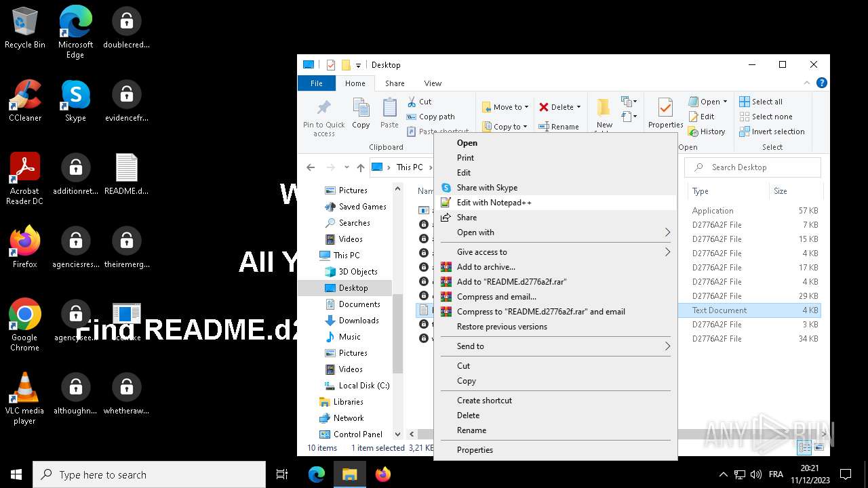Click History in the ribbon
Image resolution: width=868 pixels, height=488 pixels.
pyautogui.click(x=707, y=131)
